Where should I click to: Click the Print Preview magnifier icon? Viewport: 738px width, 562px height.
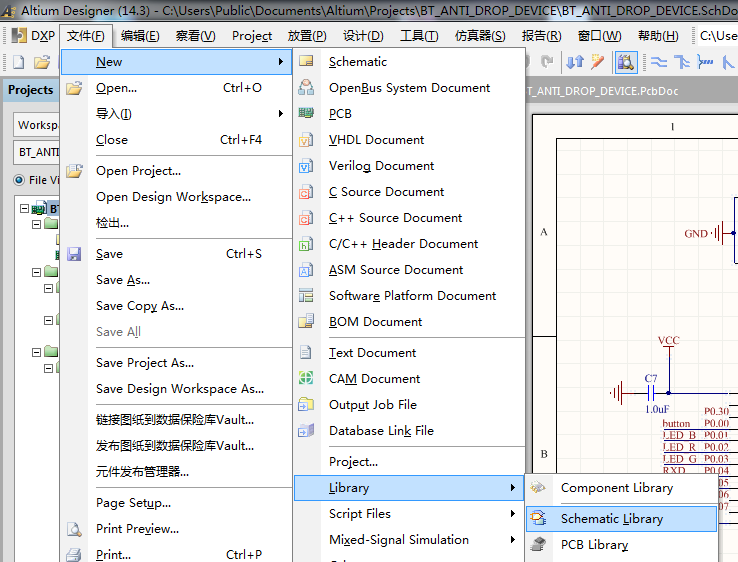tap(74, 529)
